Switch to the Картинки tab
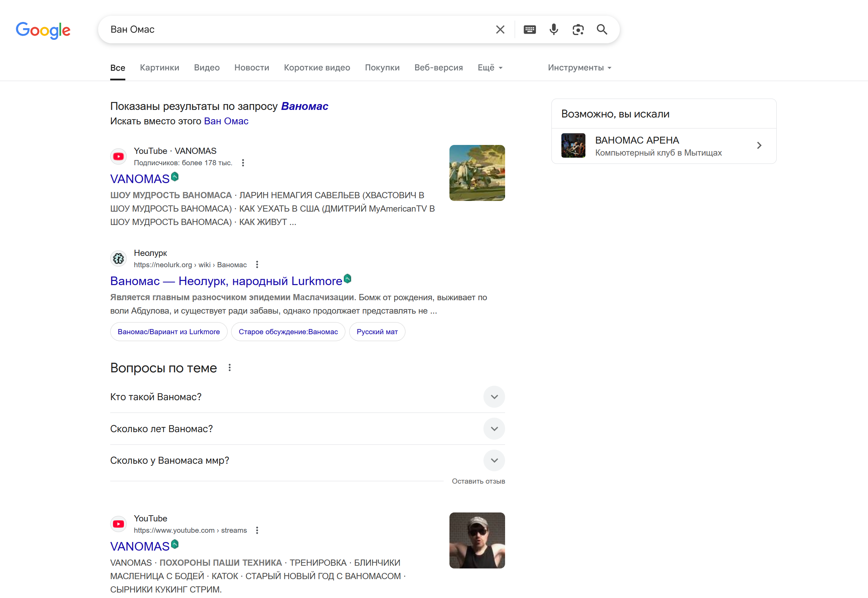Viewport: 868px width, 598px height. coord(160,68)
